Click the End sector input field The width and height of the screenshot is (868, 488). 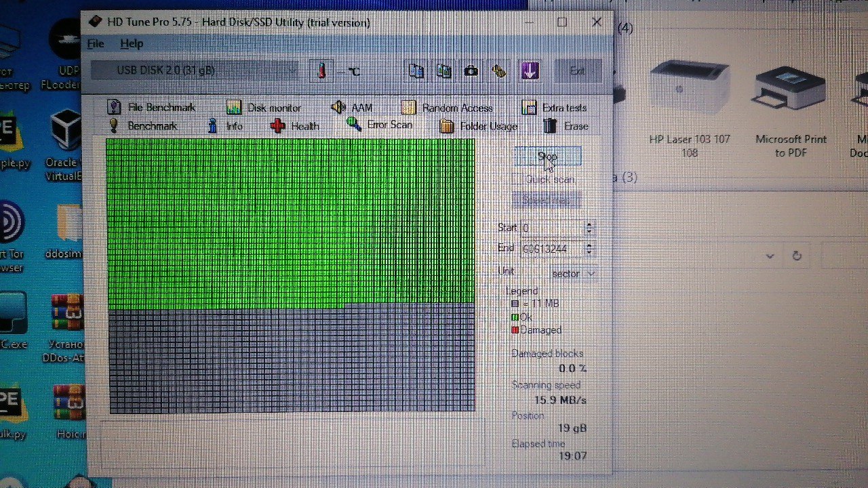pyautogui.click(x=552, y=249)
